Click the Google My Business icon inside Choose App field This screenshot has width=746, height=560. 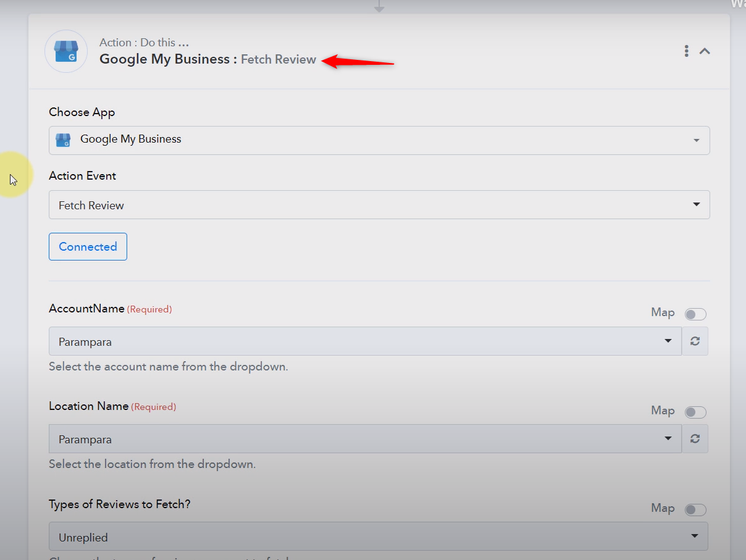point(63,140)
